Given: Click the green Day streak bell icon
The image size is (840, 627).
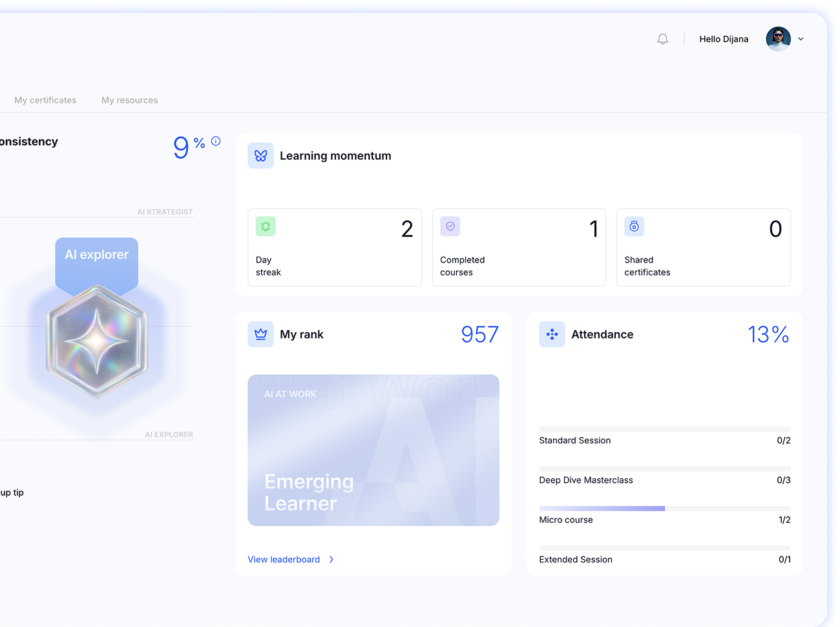Looking at the screenshot, I should (266, 226).
